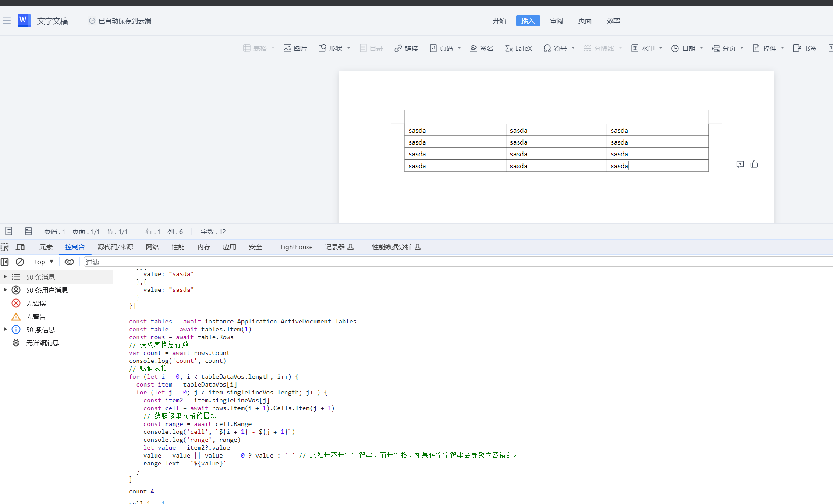Insert a date with 日期
This screenshot has height=504, width=833.
click(683, 48)
